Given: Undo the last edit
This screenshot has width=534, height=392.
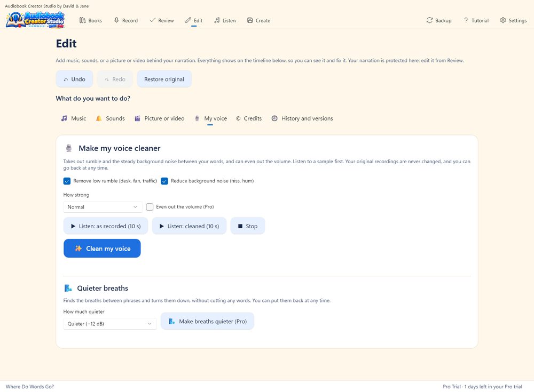Looking at the screenshot, I should pyautogui.click(x=75, y=79).
